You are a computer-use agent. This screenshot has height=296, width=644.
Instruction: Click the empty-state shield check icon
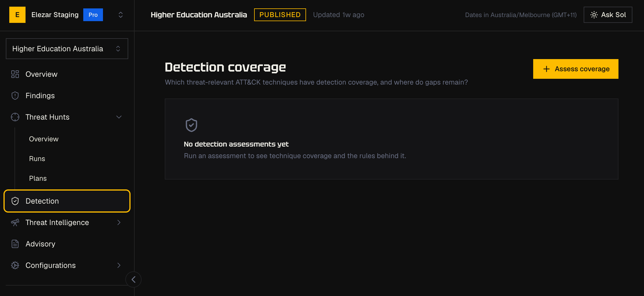(x=191, y=125)
